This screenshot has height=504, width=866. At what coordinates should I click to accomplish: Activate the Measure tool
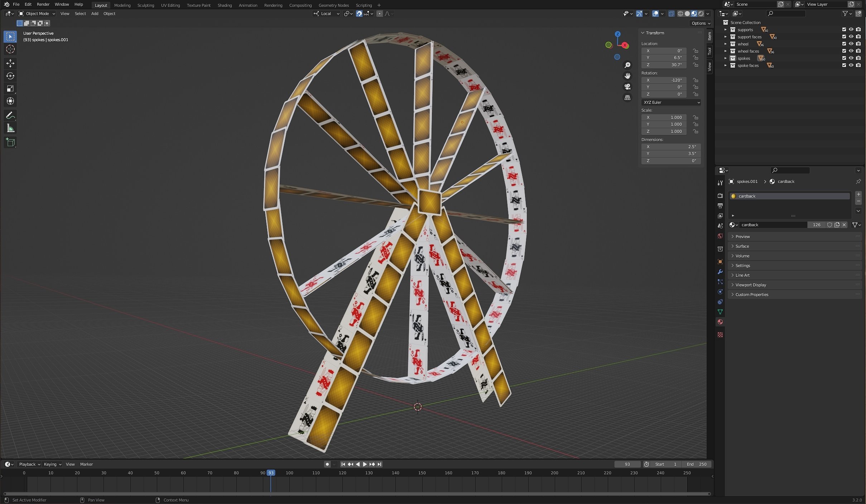point(10,128)
